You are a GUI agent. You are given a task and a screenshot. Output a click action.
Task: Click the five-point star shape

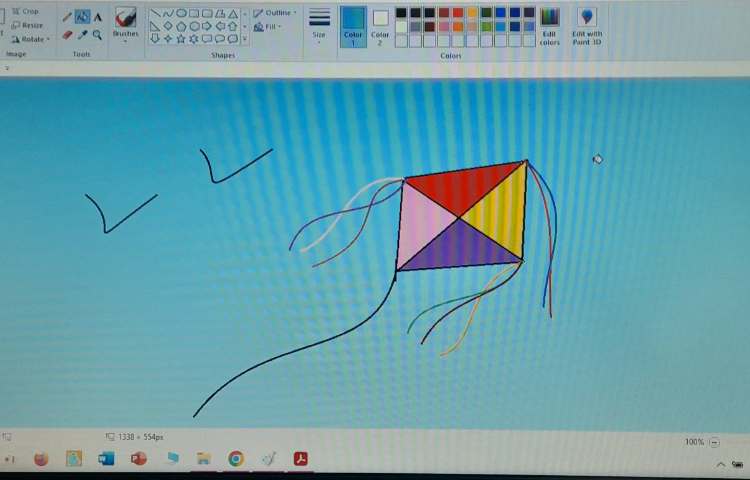point(181,39)
